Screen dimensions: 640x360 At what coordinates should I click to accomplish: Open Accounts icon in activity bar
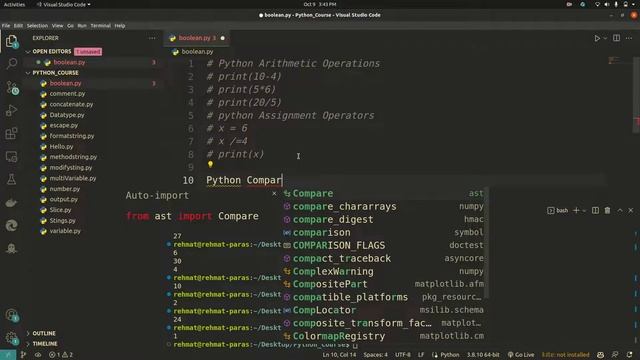(11, 315)
